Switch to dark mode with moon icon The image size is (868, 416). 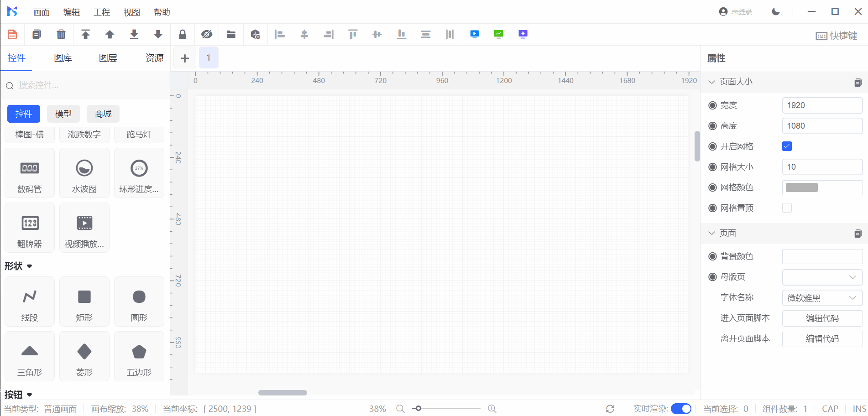pos(776,12)
